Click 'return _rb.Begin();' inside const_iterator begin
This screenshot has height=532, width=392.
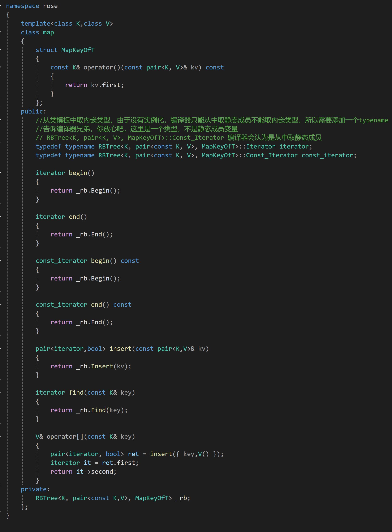85,278
